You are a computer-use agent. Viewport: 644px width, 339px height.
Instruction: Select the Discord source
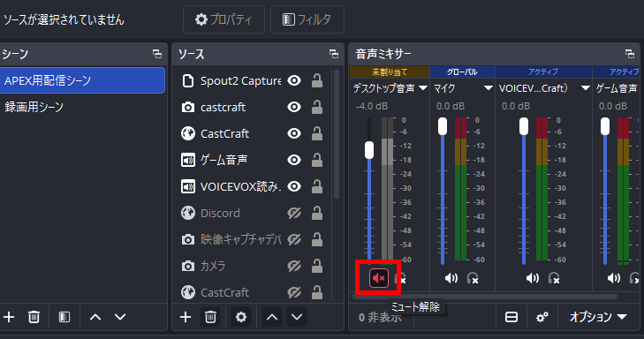(220, 213)
